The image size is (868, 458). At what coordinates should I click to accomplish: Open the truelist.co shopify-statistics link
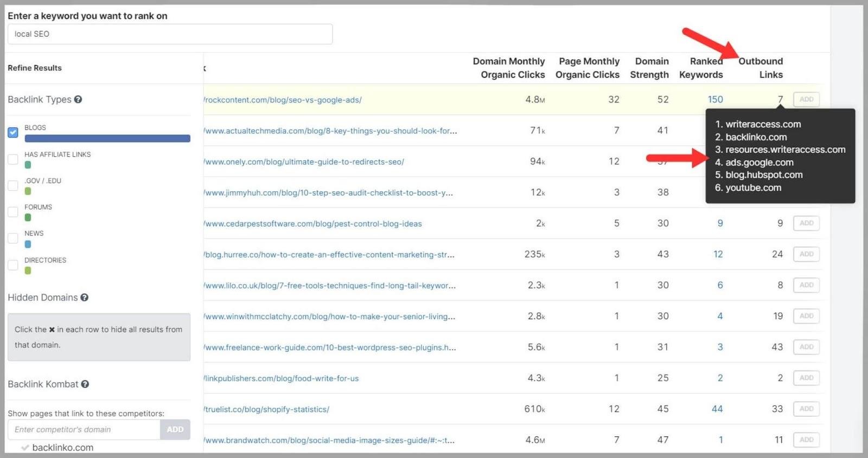(x=267, y=409)
